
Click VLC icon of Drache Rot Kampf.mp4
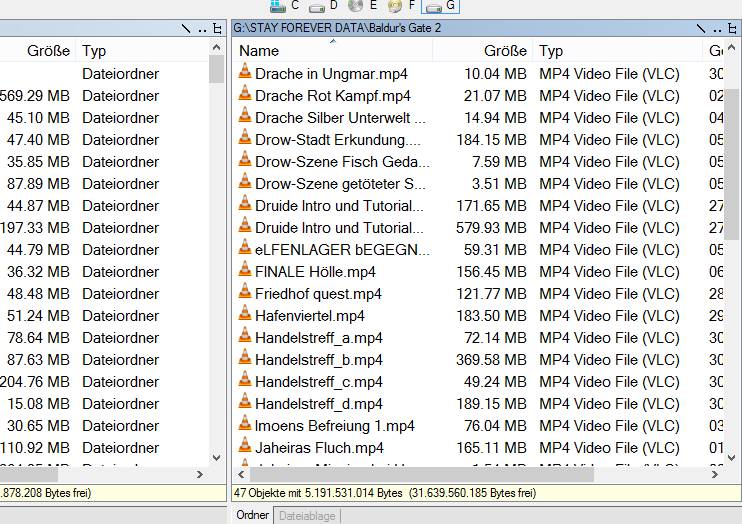click(x=245, y=93)
